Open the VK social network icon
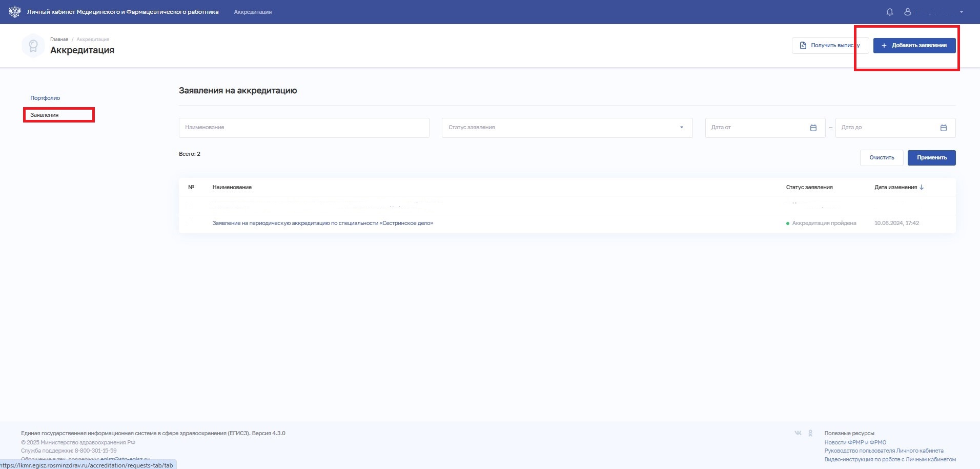Image resolution: width=980 pixels, height=469 pixels. tap(798, 433)
